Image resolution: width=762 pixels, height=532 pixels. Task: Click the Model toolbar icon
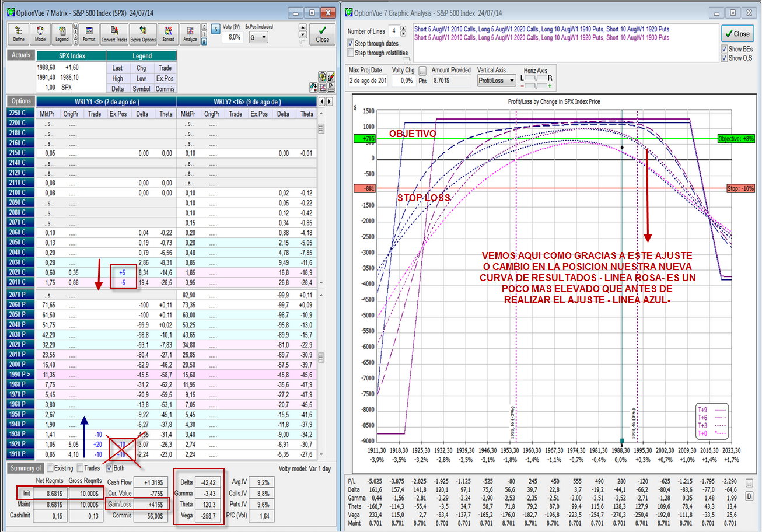pos(40,34)
